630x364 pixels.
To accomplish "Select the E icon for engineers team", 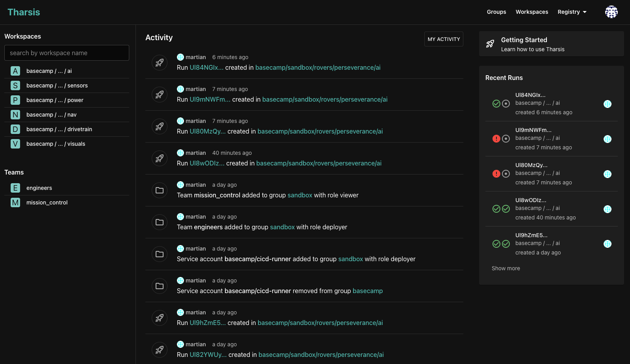I will (15, 188).
